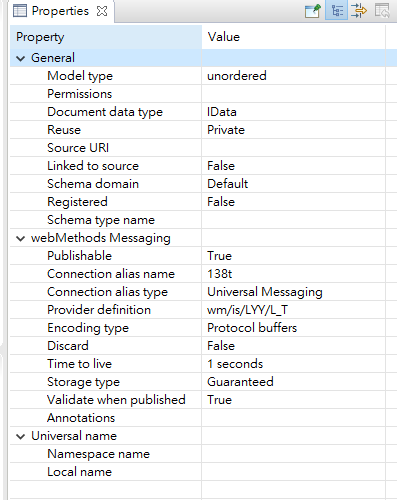Viewport: 397px width, 500px height.
Task: Collapse the Universal name category
Action: tap(21, 436)
